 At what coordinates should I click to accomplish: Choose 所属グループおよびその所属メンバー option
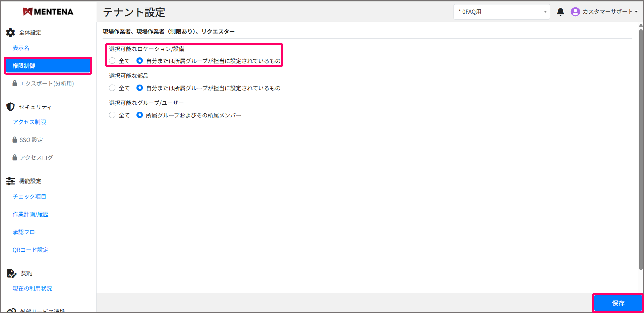coord(139,115)
